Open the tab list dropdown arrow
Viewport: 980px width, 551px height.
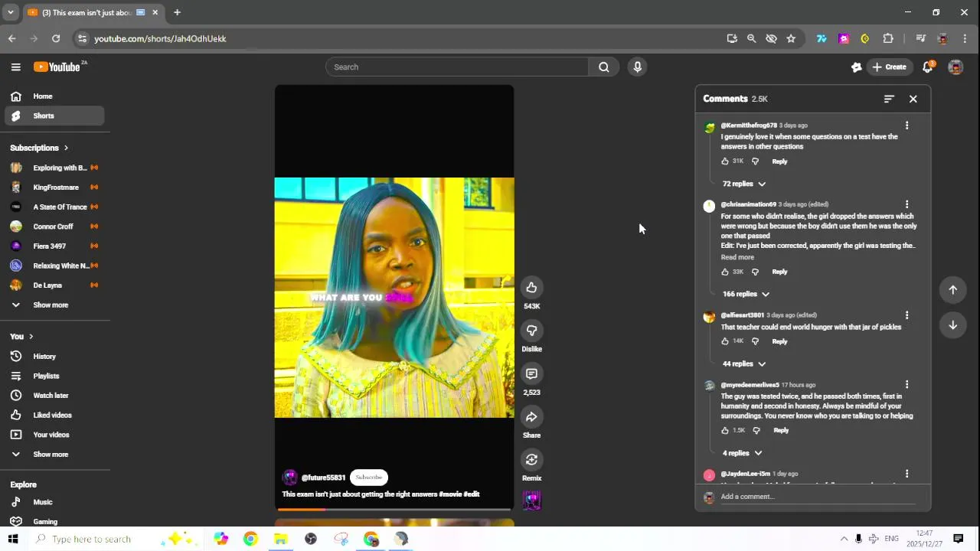point(11,12)
